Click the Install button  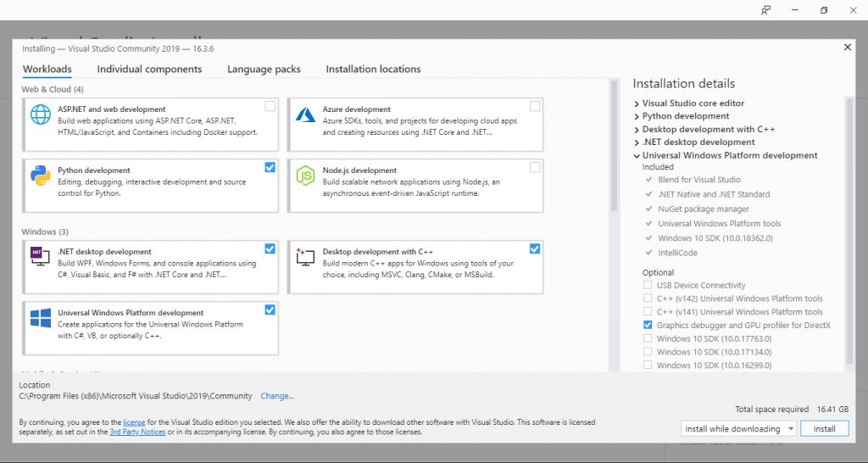click(824, 429)
